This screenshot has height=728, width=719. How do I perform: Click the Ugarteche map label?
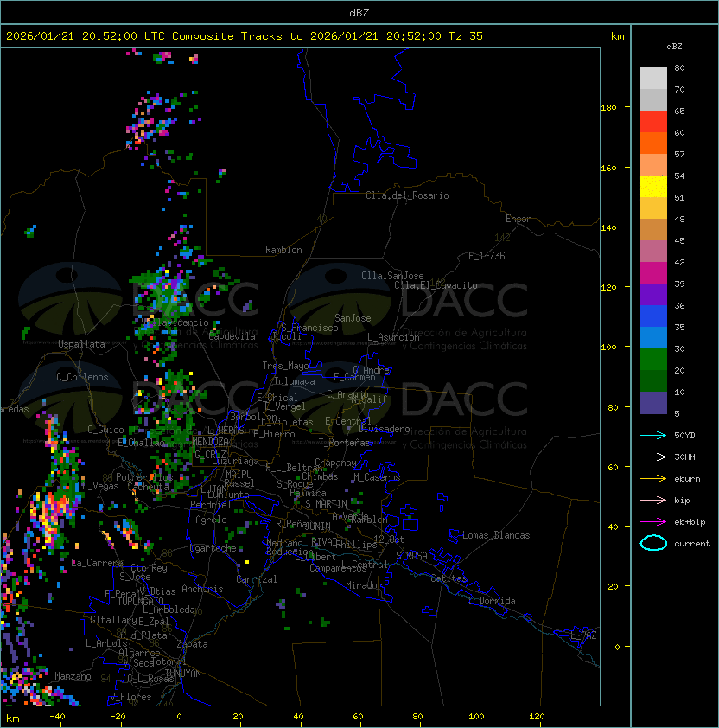tap(213, 548)
